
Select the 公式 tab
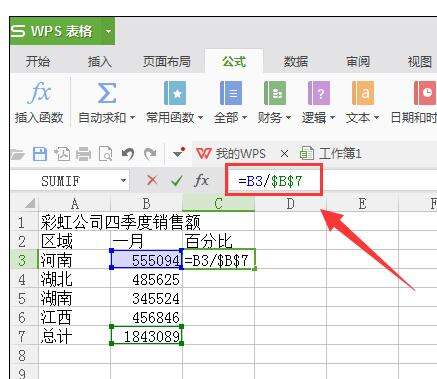coord(234,62)
